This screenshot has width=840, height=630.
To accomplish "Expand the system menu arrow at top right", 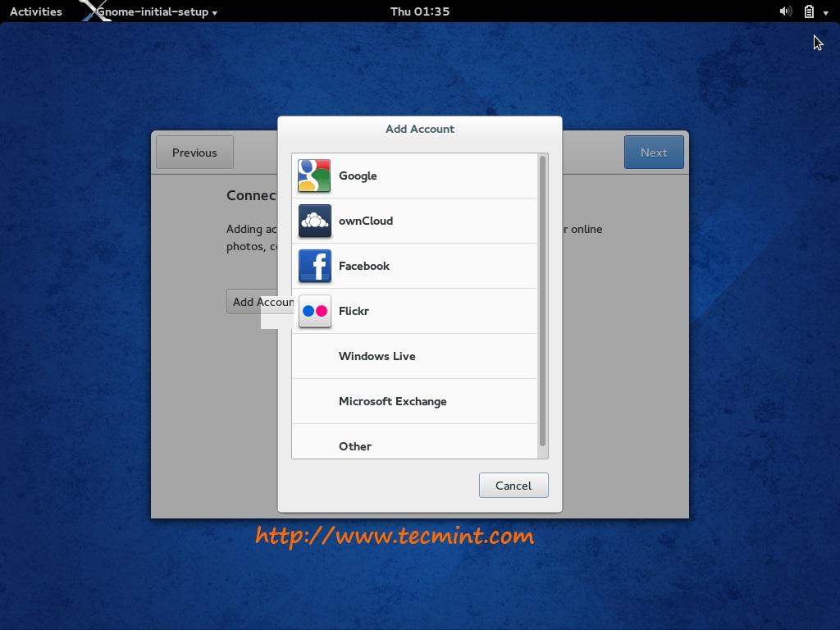I will click(x=825, y=12).
